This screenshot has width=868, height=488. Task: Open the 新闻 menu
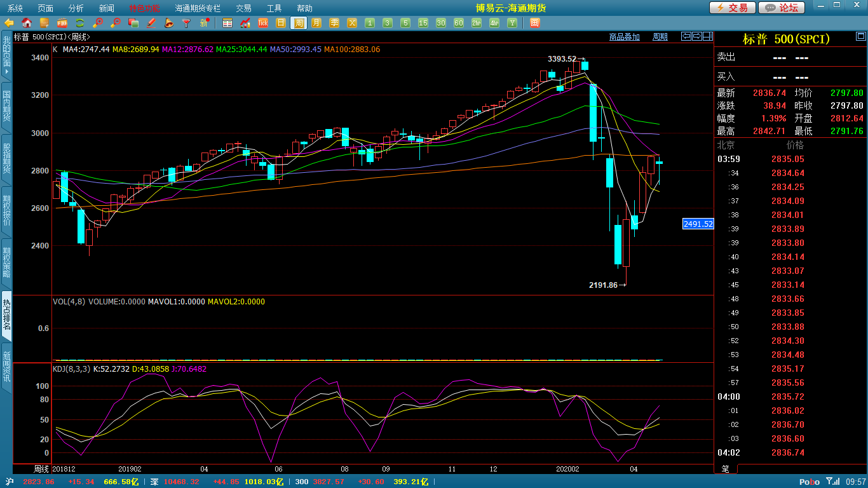pos(107,8)
